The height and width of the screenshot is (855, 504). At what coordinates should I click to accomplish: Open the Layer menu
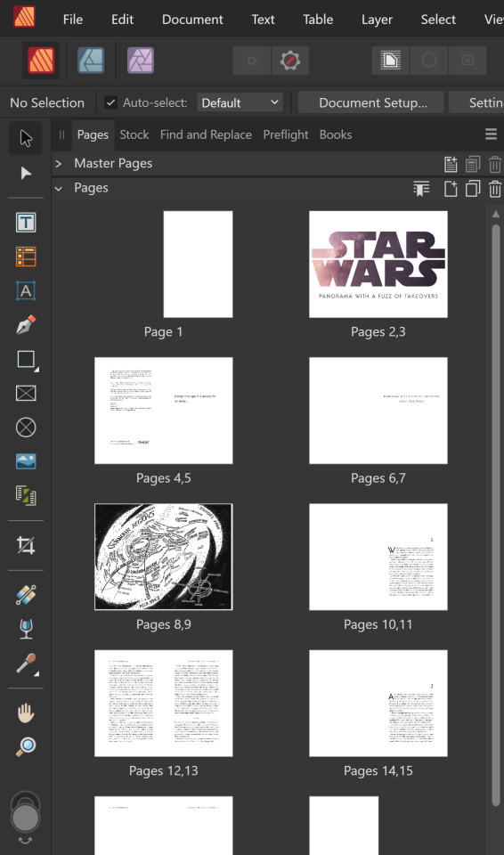377,20
